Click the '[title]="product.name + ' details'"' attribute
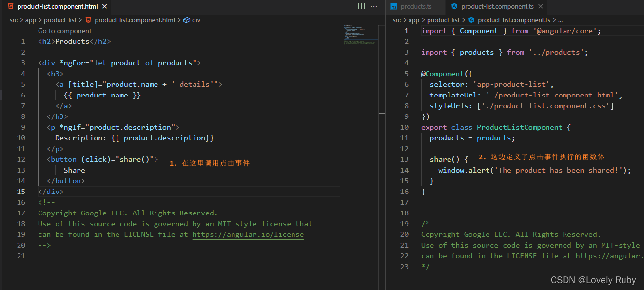This screenshot has height=290, width=644. [143, 84]
